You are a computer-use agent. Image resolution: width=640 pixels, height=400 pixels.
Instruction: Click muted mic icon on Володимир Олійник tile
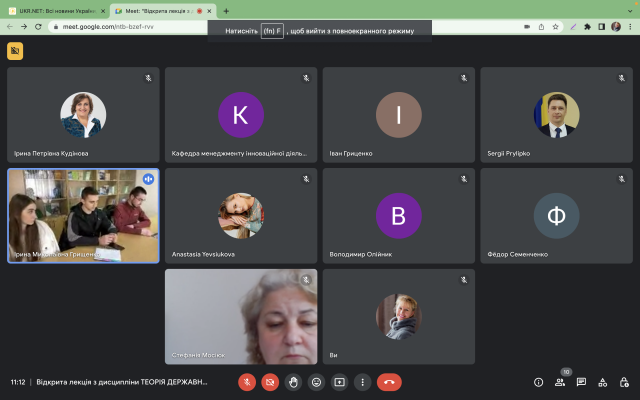coord(464,179)
